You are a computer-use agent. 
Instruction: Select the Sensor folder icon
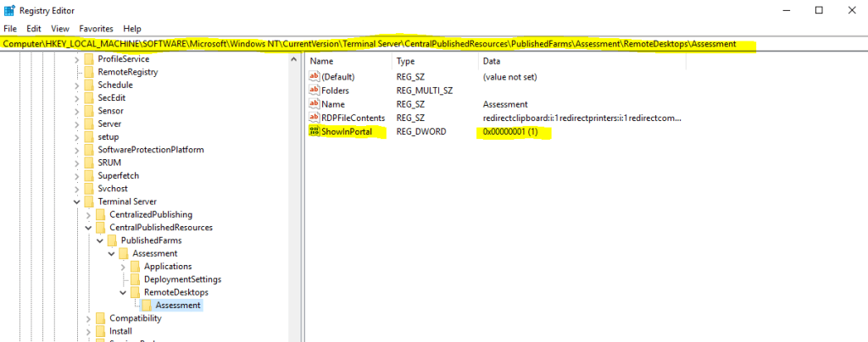(x=88, y=111)
